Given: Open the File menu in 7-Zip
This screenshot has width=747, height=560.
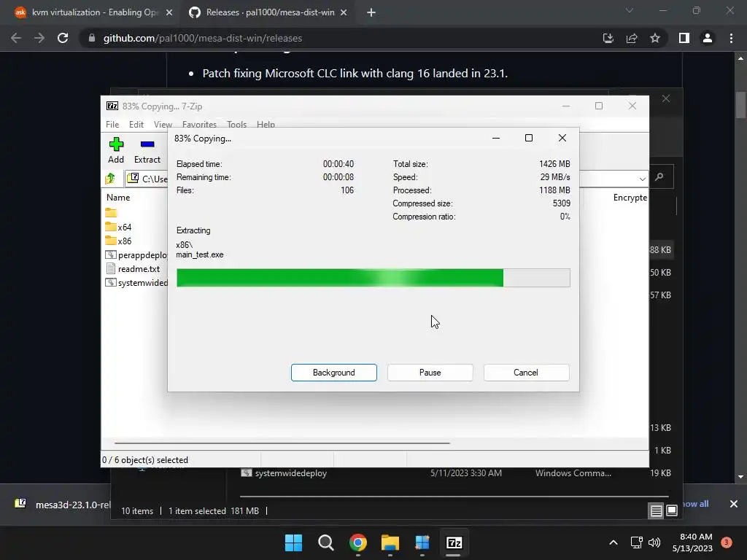Looking at the screenshot, I should (x=112, y=124).
